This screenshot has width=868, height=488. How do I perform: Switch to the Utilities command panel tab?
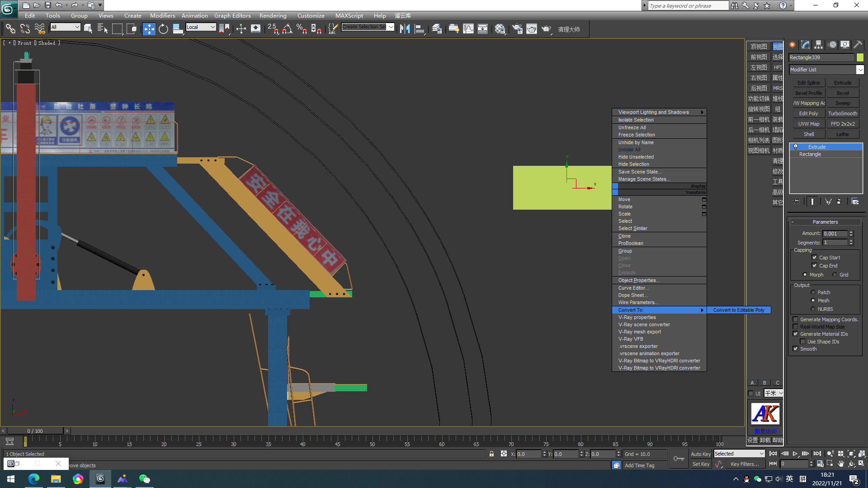click(858, 45)
